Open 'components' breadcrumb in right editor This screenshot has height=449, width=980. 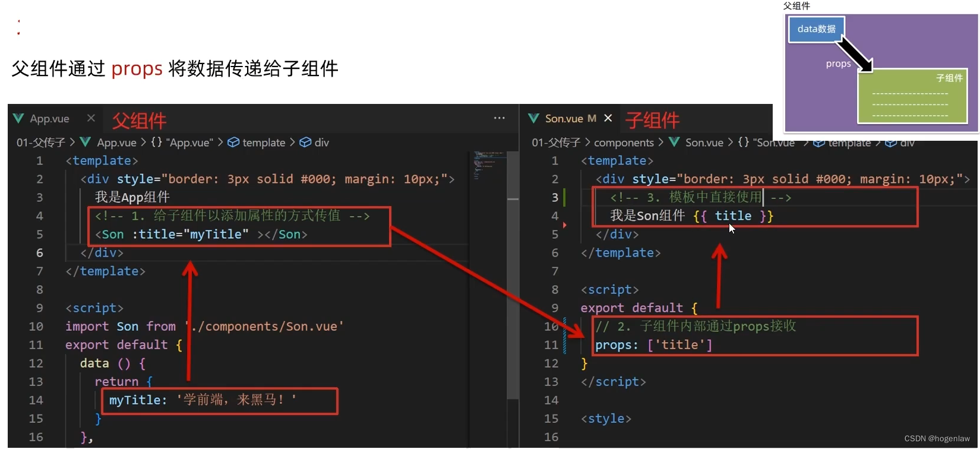tap(624, 143)
